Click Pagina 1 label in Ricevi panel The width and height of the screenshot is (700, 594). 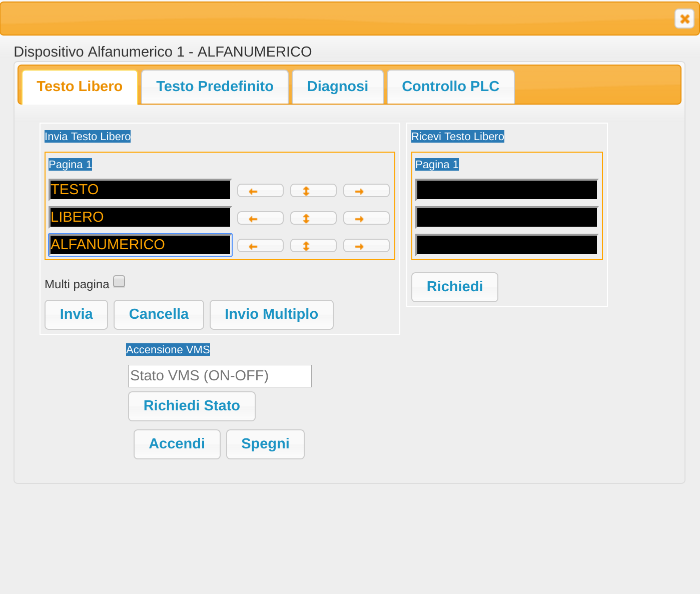click(x=437, y=165)
